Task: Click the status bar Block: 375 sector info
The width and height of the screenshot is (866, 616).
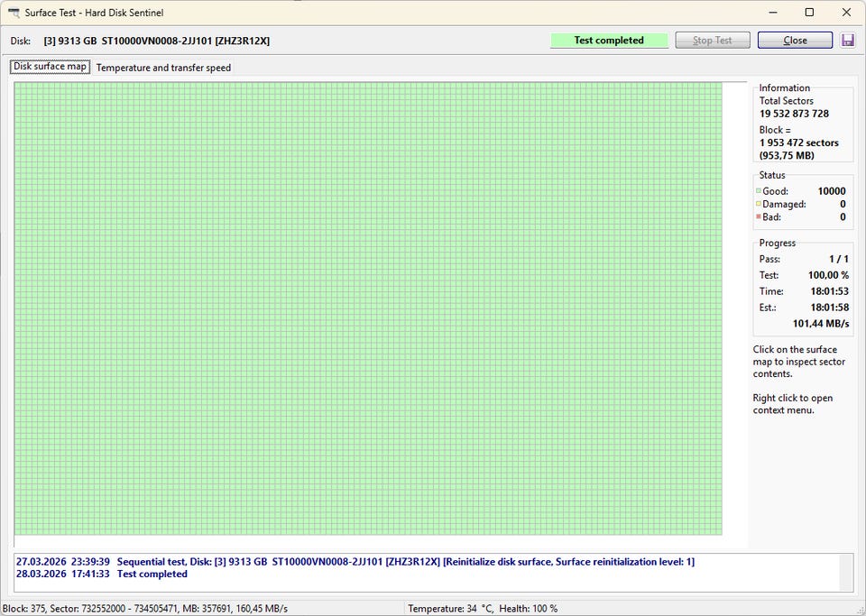Action: [145, 609]
